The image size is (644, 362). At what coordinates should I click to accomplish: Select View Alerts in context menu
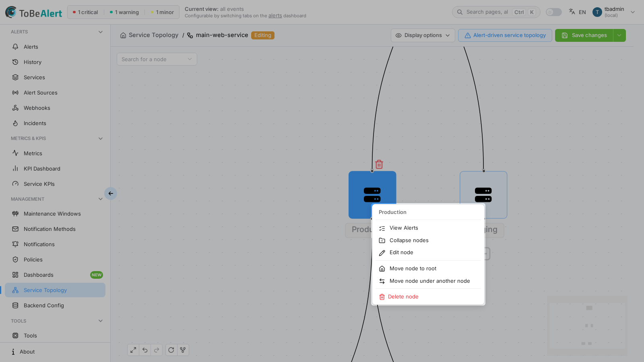428,228
